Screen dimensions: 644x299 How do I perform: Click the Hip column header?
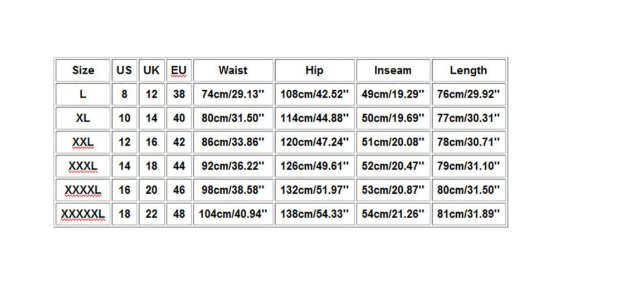click(315, 70)
